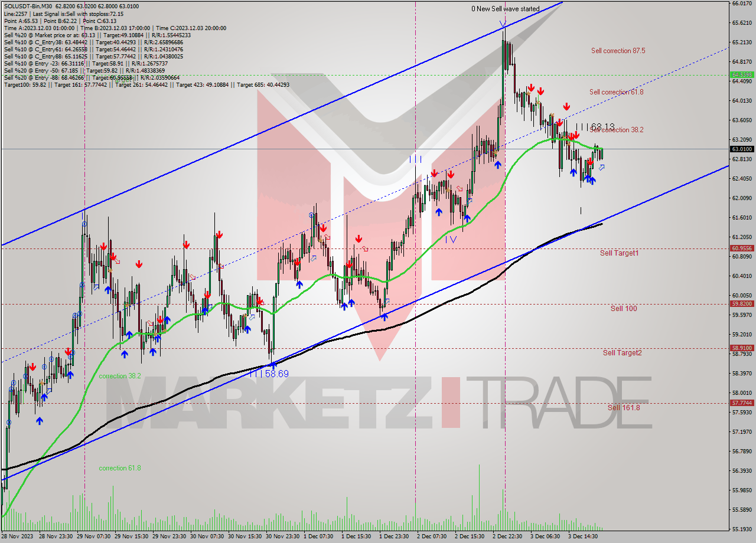756x543 pixels.
Task: Click the 65.2130 price axis label
Action: [x=742, y=42]
